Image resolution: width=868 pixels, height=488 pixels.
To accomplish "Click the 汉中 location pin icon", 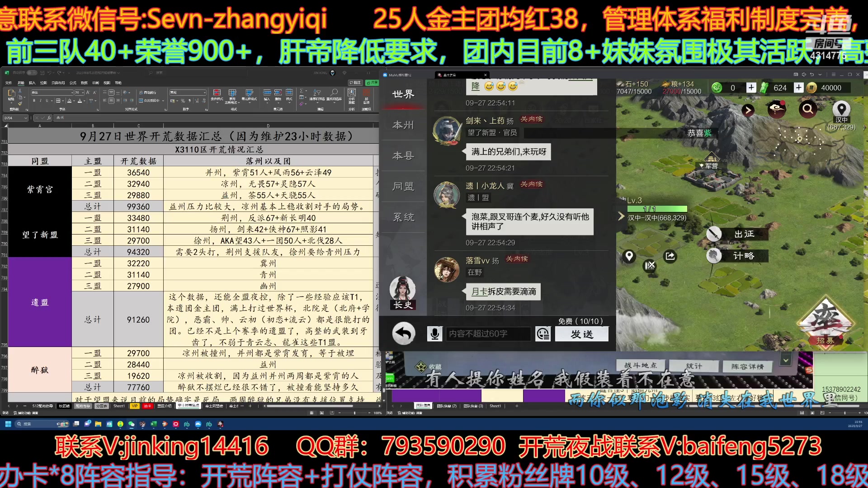I will (841, 109).
